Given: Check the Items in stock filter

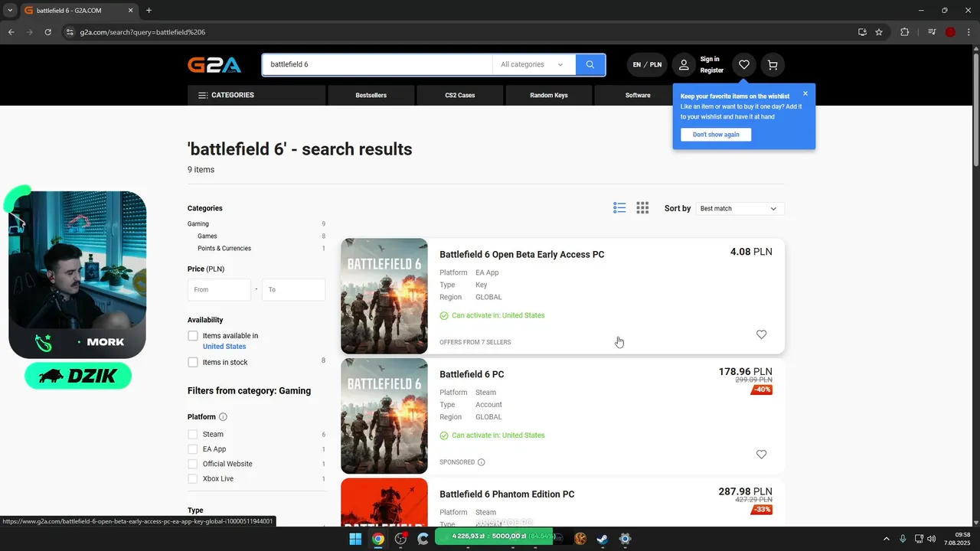Looking at the screenshot, I should tap(193, 362).
